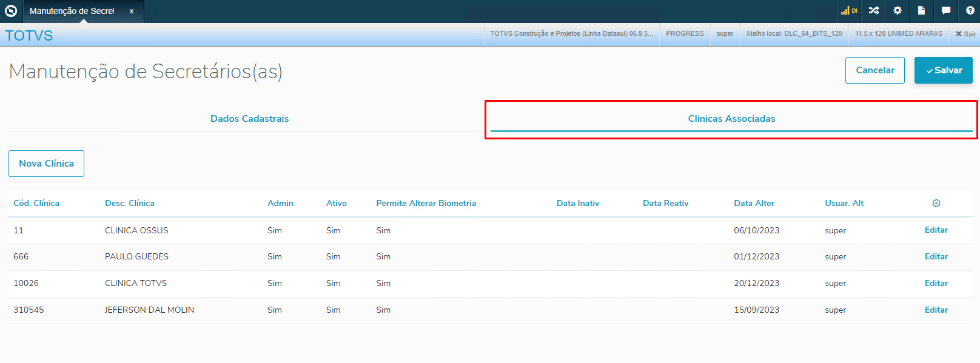980x363 pixels.
Task: Edit the CLINICA OSSUS row
Action: tap(936, 230)
